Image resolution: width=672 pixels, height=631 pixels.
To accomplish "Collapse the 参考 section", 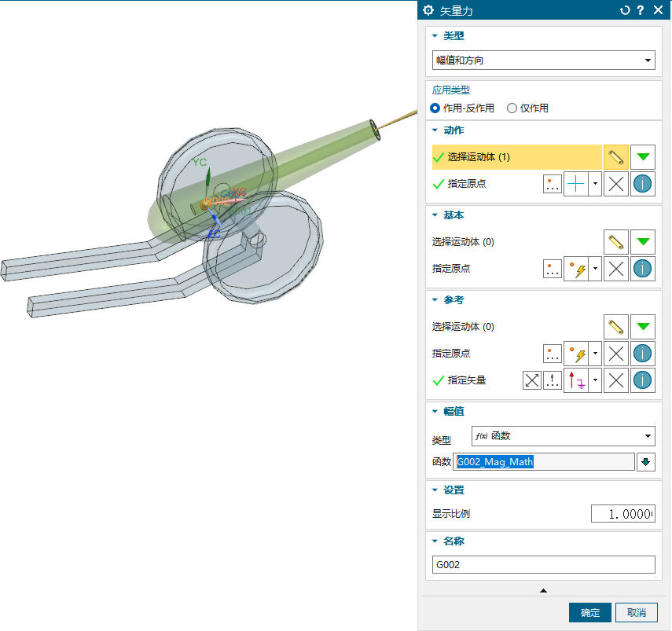I will [435, 300].
